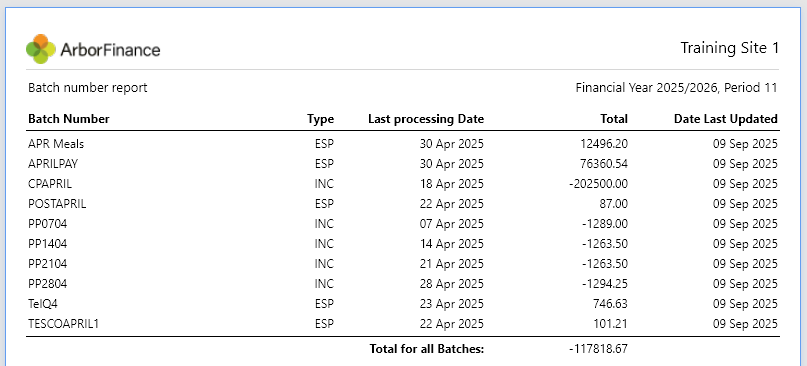
Task: Select the APRILPAY batch name
Action: coord(53,164)
